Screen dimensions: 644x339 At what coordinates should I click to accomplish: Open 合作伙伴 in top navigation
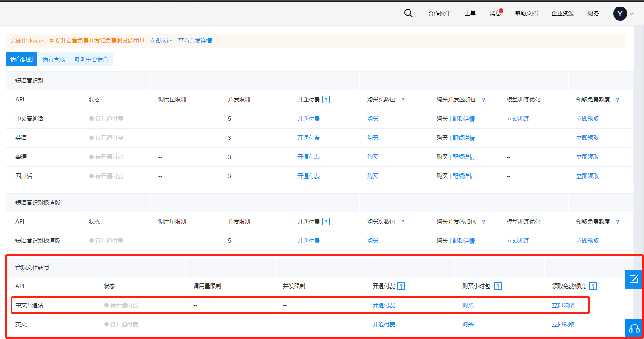(439, 14)
